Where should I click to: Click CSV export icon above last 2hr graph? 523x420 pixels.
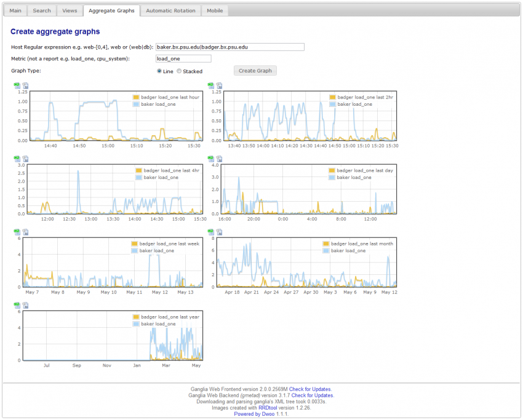pyautogui.click(x=210, y=86)
